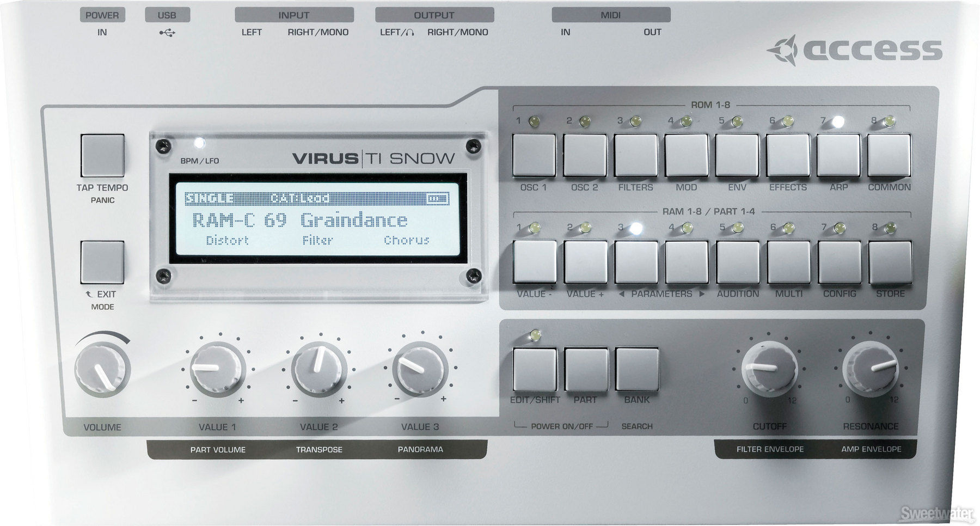Click the CUTOFF knob

point(769,369)
